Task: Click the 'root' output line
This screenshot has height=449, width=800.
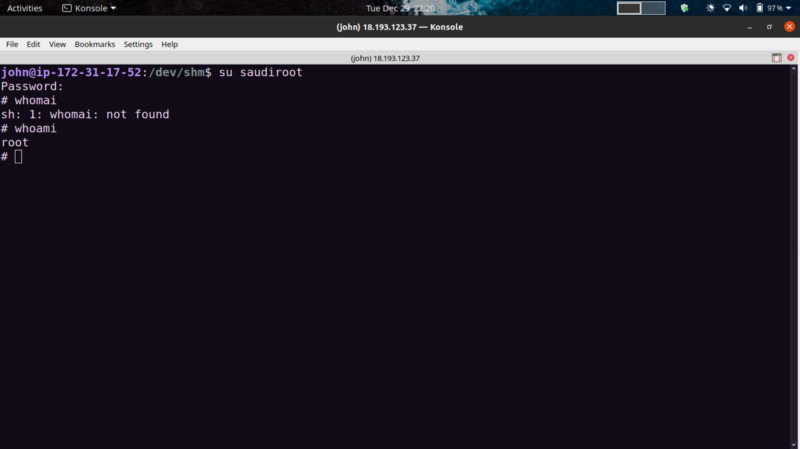Action: pyautogui.click(x=15, y=143)
